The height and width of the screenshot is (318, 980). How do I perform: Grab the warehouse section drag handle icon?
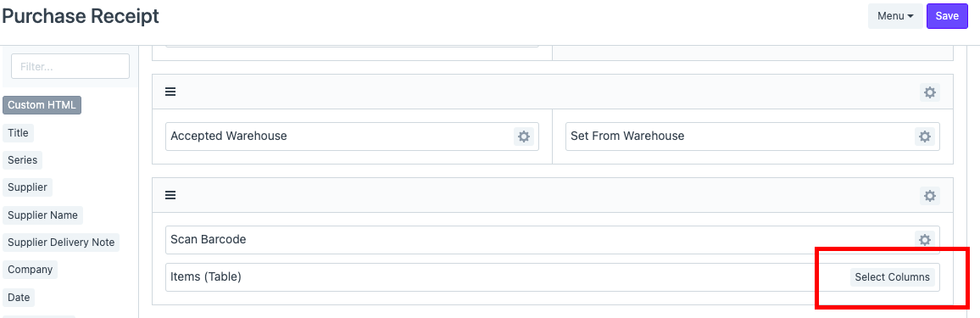click(170, 92)
